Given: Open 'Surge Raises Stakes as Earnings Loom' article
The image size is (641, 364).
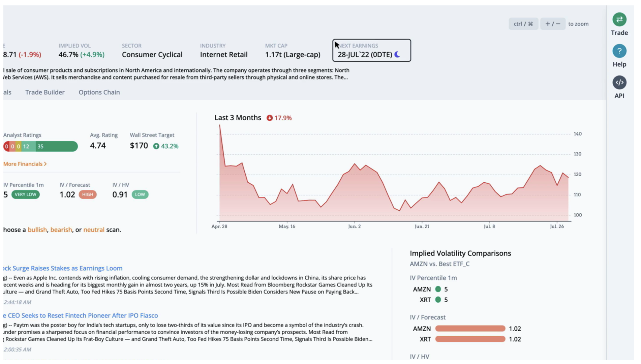Looking at the screenshot, I should click(x=63, y=268).
